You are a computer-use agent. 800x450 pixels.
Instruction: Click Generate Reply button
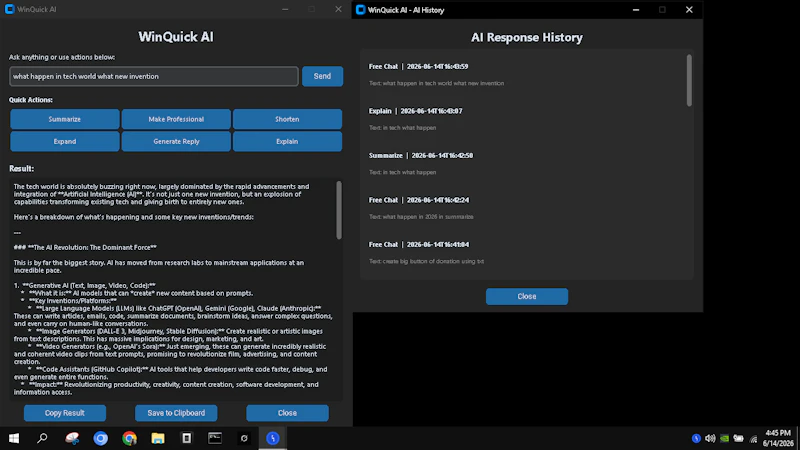[x=176, y=141]
